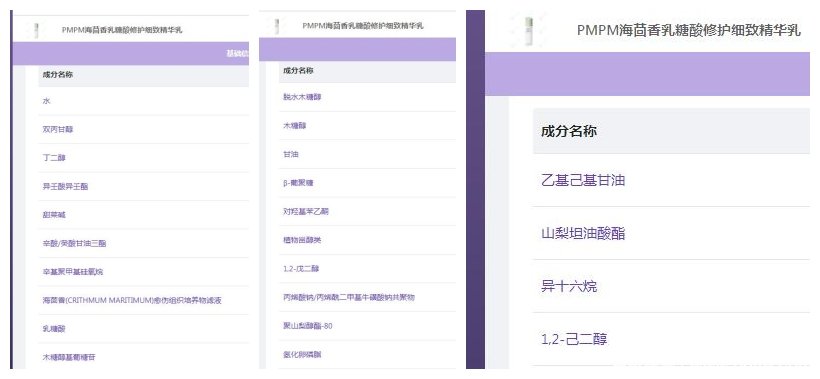View details for 山梨坦油酸酯
Image resolution: width=820 pixels, height=379 pixels.
[x=583, y=233]
